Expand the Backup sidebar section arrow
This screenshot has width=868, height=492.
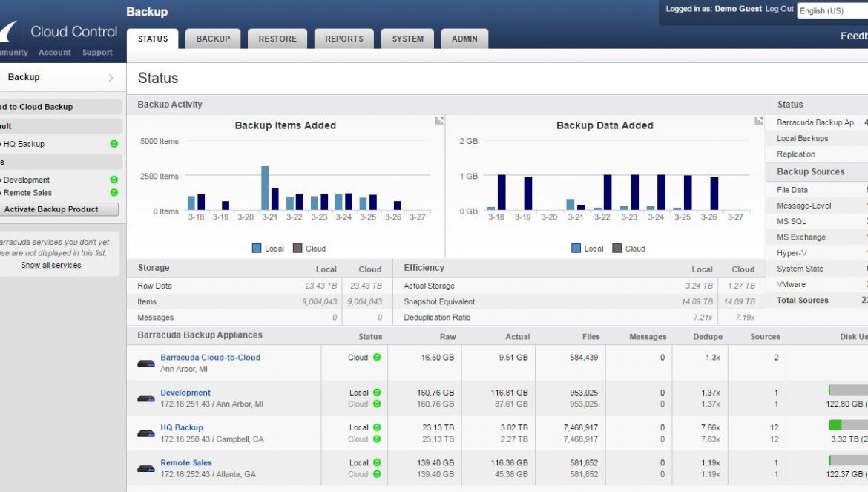111,78
